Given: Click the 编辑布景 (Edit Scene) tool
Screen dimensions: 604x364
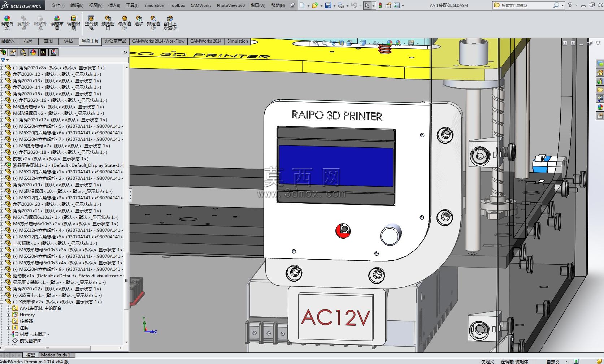Looking at the screenshot, I should (57, 23).
